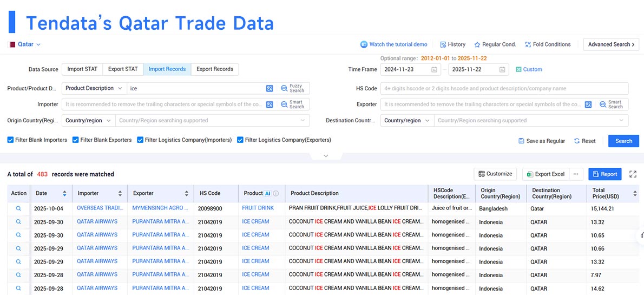Open search History
This screenshot has height=295, width=644.
[x=452, y=44]
